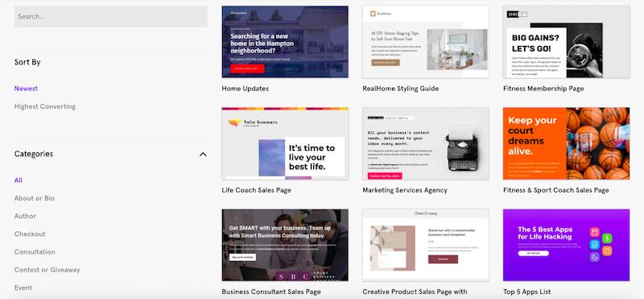Click the 'Life Coach Sales Page' title
This screenshot has width=644, height=299.
[256, 190]
